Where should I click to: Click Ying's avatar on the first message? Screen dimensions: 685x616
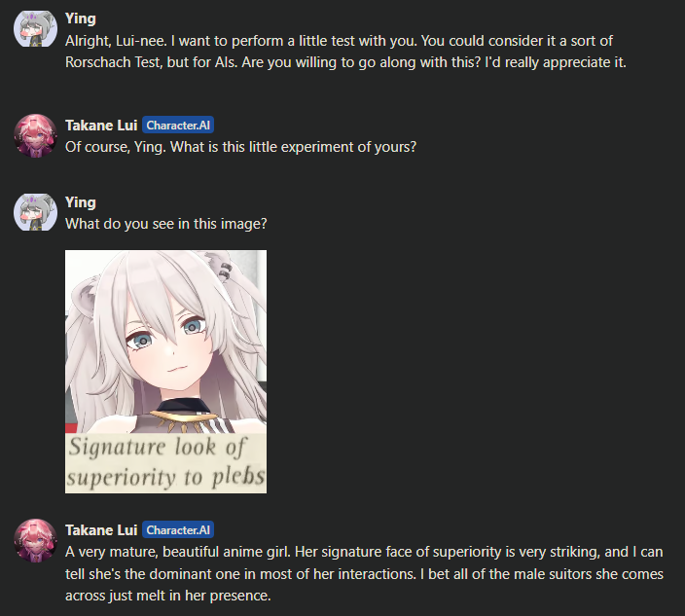(35, 29)
